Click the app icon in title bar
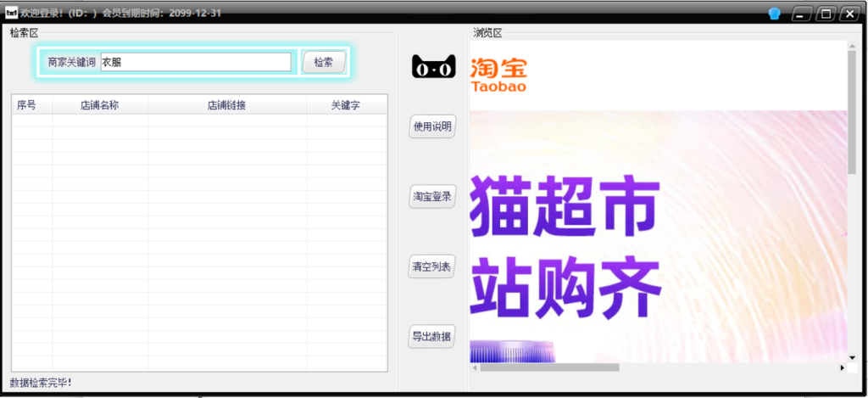The width and height of the screenshot is (868, 398). click(12, 13)
